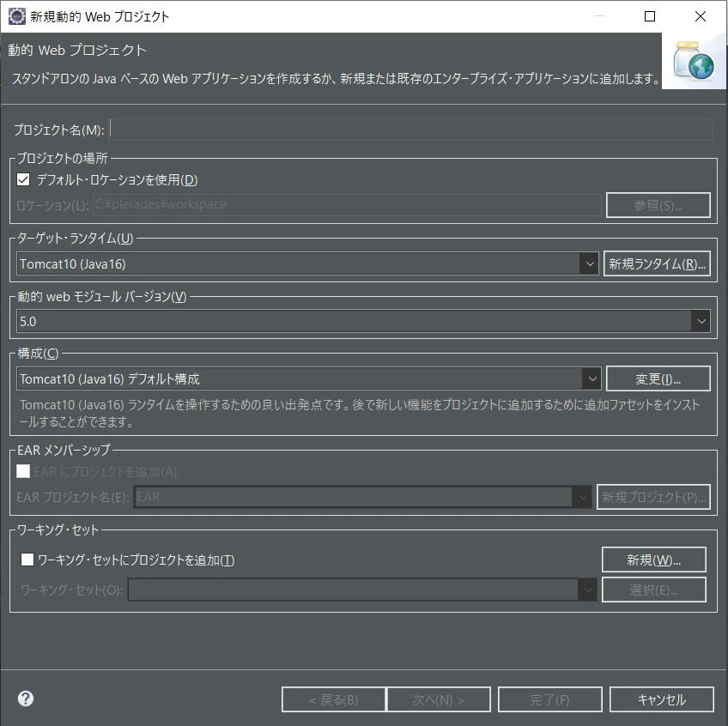The image size is (728, 726).
Task: Click the < 戻る(B) back button
Action: (334, 699)
